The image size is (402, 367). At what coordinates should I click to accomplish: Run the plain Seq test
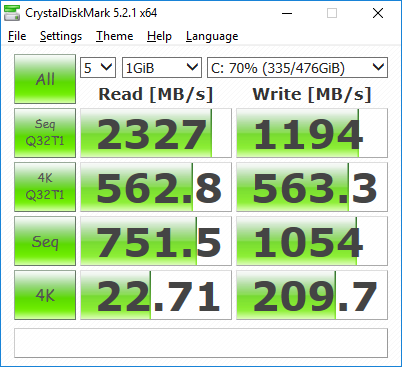45,241
